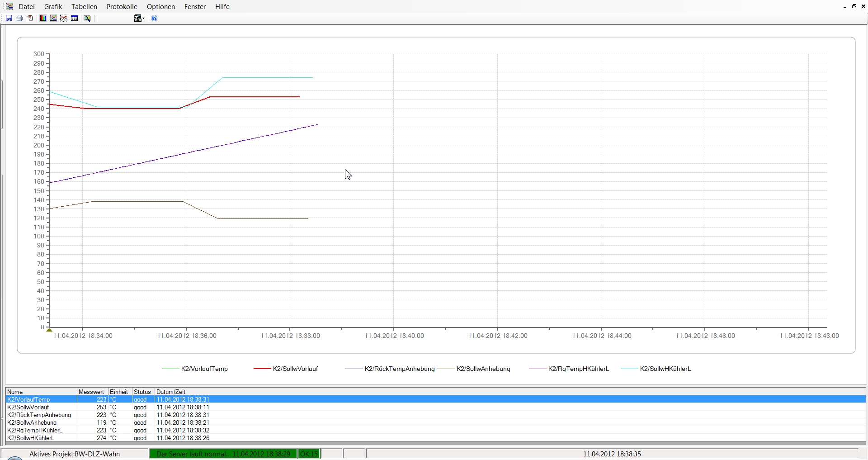Restore down the inner chart window
This screenshot has height=460, width=868.
pos(854,6)
